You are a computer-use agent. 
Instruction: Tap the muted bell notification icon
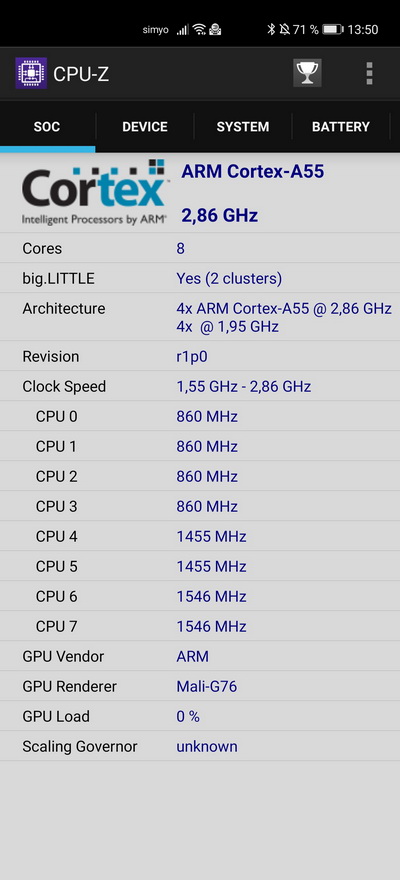pos(284,30)
